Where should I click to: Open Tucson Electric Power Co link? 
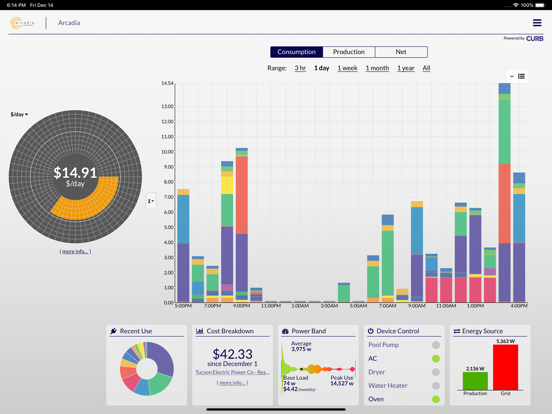pyautogui.click(x=232, y=372)
